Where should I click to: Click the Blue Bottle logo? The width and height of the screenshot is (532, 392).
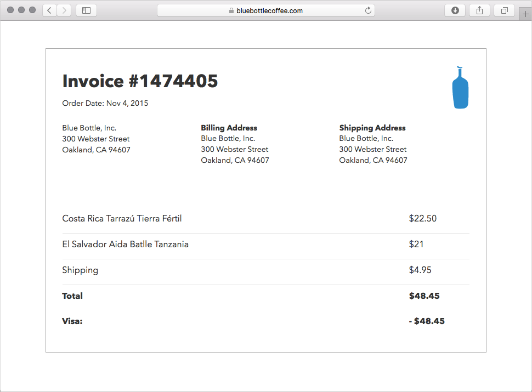point(460,88)
